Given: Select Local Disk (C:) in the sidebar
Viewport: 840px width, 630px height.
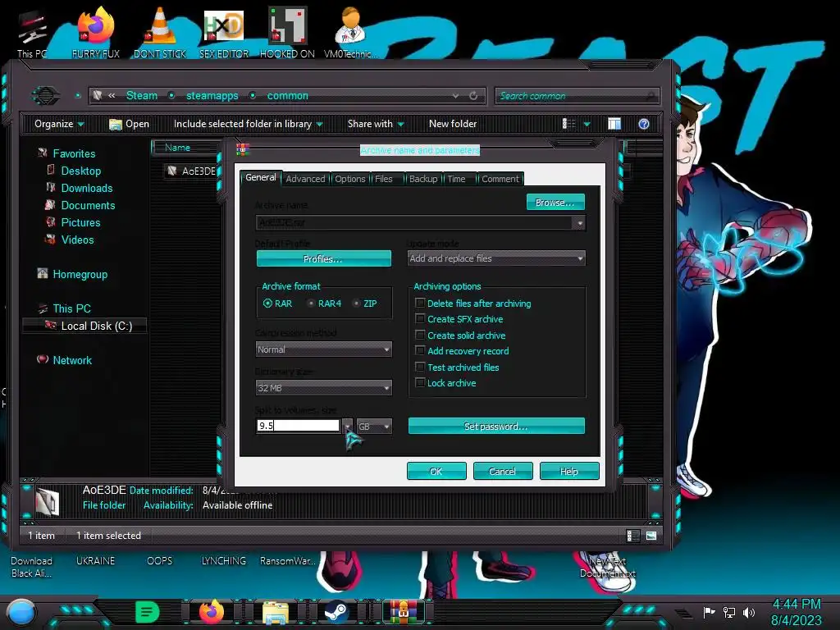Looking at the screenshot, I should pos(85,326).
